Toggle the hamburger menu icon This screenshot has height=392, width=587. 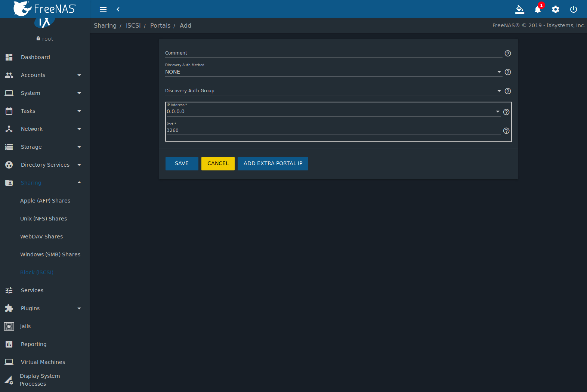tap(103, 9)
